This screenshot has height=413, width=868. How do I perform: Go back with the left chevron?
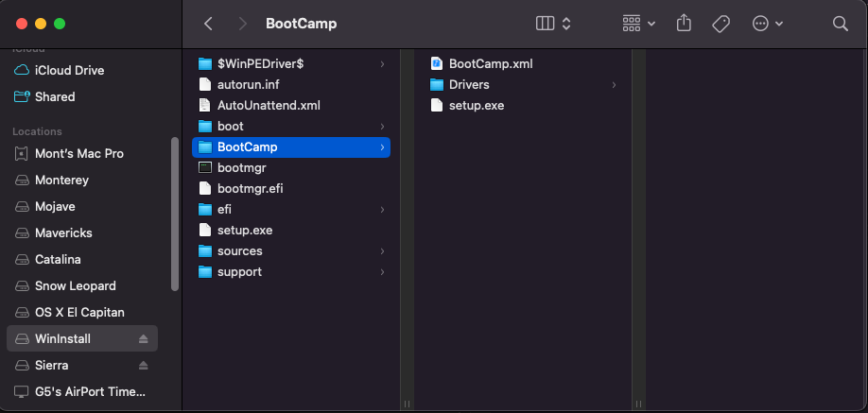[x=208, y=24]
